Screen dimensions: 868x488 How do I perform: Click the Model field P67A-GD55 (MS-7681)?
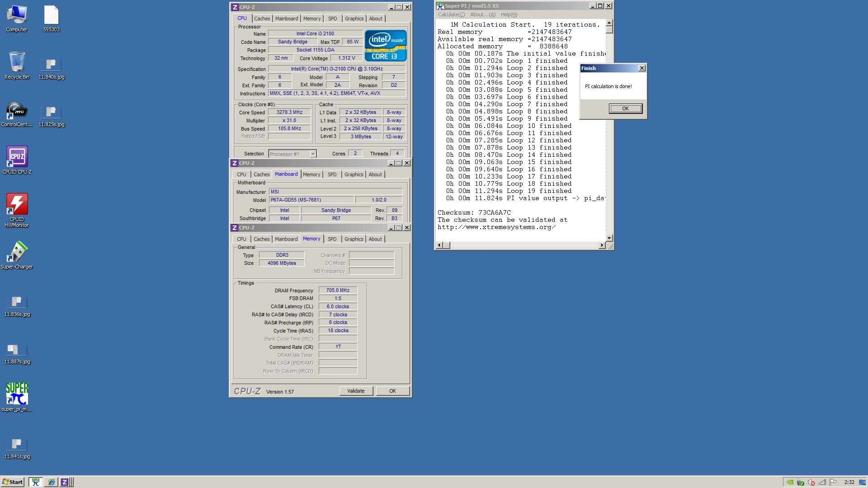tap(311, 200)
